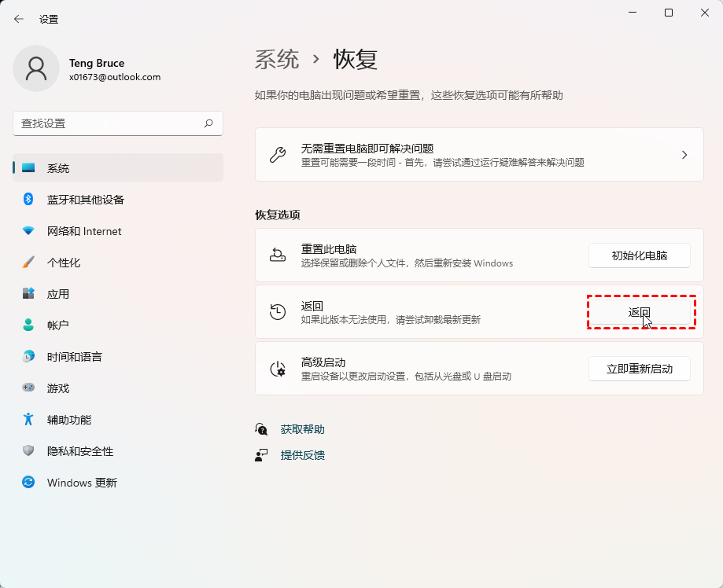This screenshot has height=588, width=723.
Task: Open the 获取帮助 get help link
Action: click(302, 429)
